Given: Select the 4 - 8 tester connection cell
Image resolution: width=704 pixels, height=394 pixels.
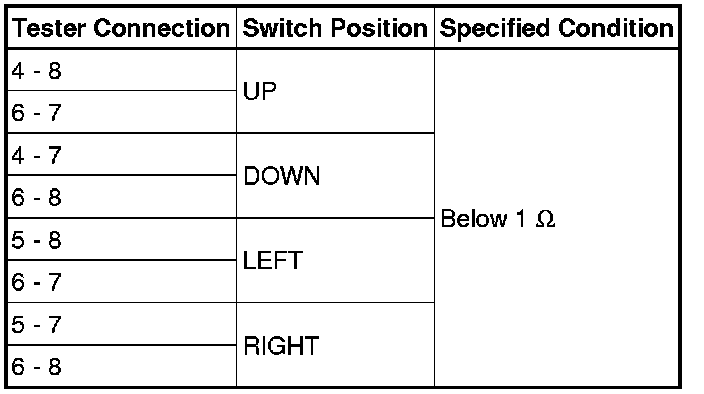Looking at the screenshot, I should click(122, 70).
